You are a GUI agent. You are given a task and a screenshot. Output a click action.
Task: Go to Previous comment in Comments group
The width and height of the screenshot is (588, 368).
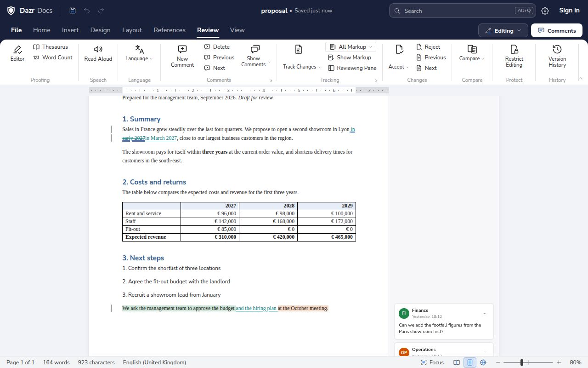click(x=219, y=57)
